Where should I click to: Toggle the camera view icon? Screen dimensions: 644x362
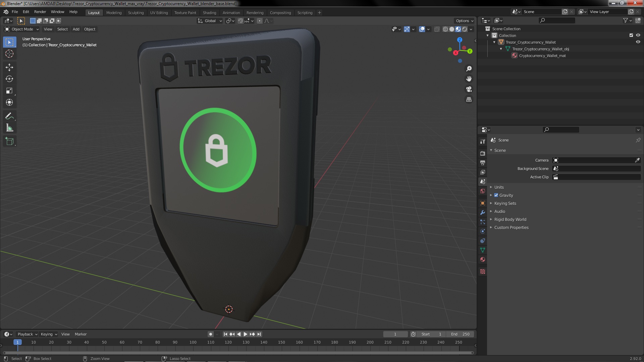(469, 89)
